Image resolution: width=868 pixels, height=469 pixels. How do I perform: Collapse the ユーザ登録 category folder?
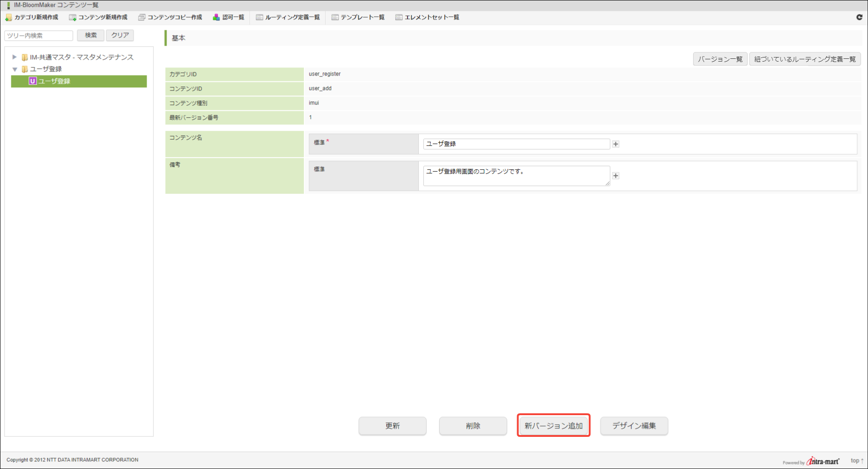click(x=14, y=69)
